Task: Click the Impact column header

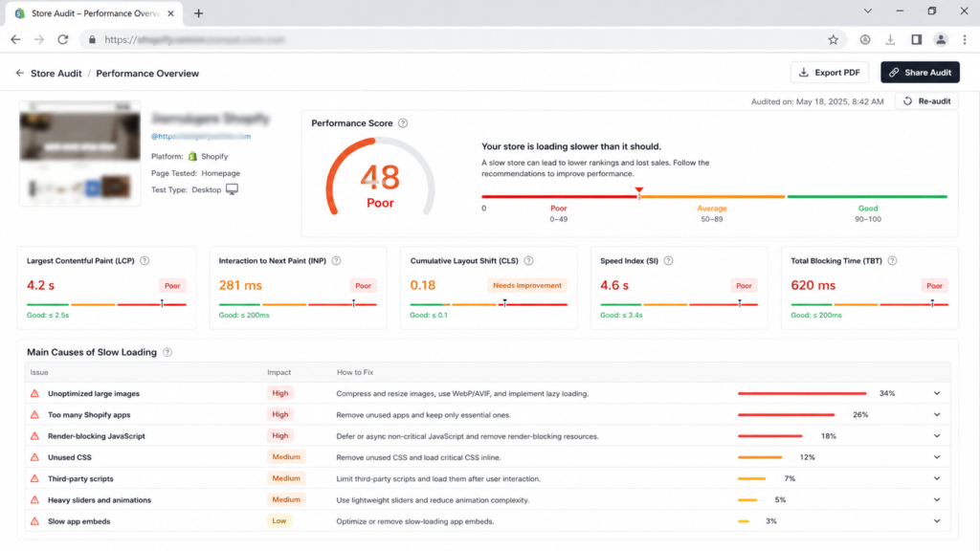Action: [279, 372]
